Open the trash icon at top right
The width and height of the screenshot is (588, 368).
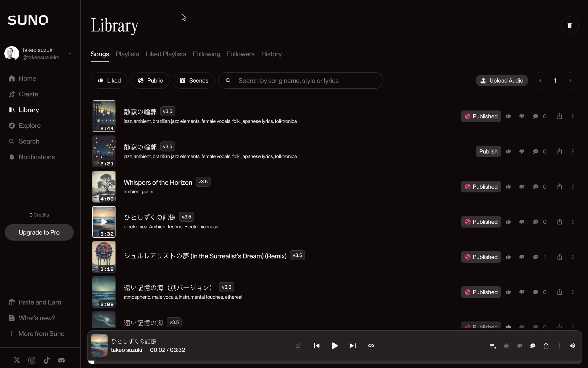[569, 25]
